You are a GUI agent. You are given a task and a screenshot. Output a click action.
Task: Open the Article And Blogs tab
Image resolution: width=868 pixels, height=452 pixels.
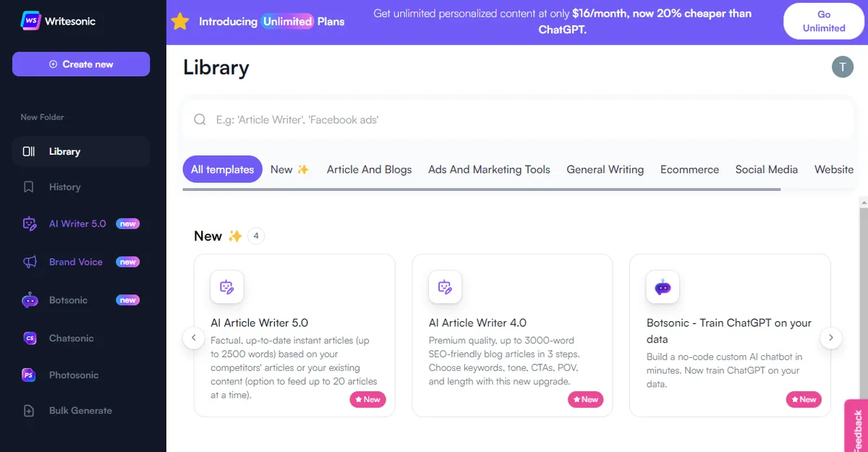coord(369,169)
